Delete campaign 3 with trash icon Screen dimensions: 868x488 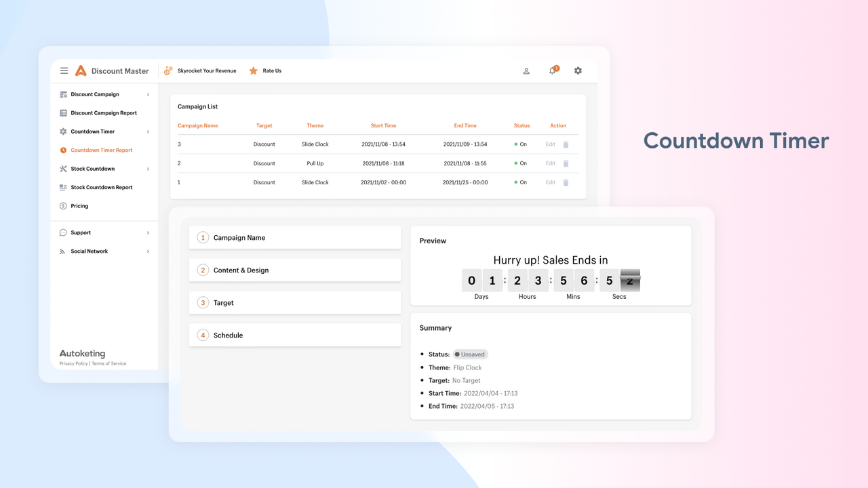566,144
